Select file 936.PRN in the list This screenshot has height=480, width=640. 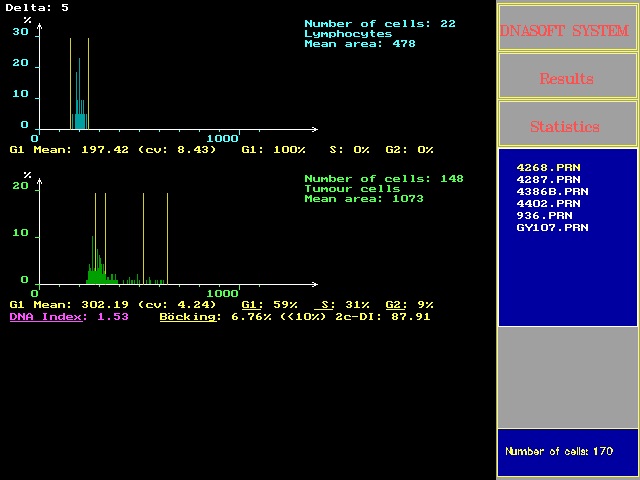[x=544, y=215]
